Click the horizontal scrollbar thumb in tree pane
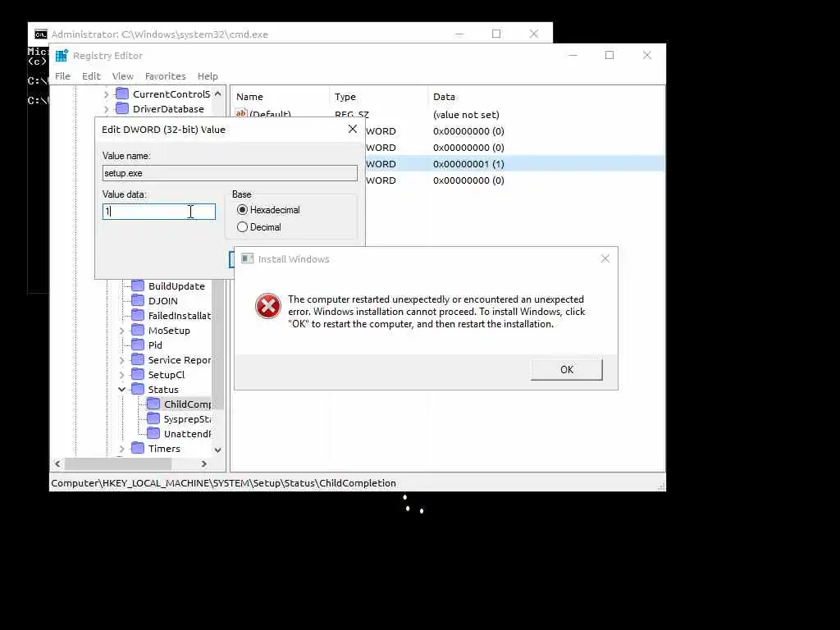The height and width of the screenshot is (630, 840). click(x=118, y=464)
